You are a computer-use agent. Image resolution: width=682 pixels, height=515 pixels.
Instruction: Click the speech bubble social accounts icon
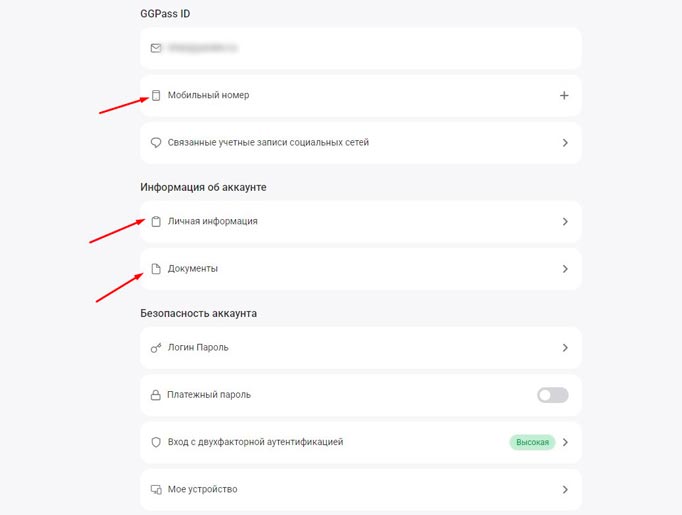pos(156,143)
